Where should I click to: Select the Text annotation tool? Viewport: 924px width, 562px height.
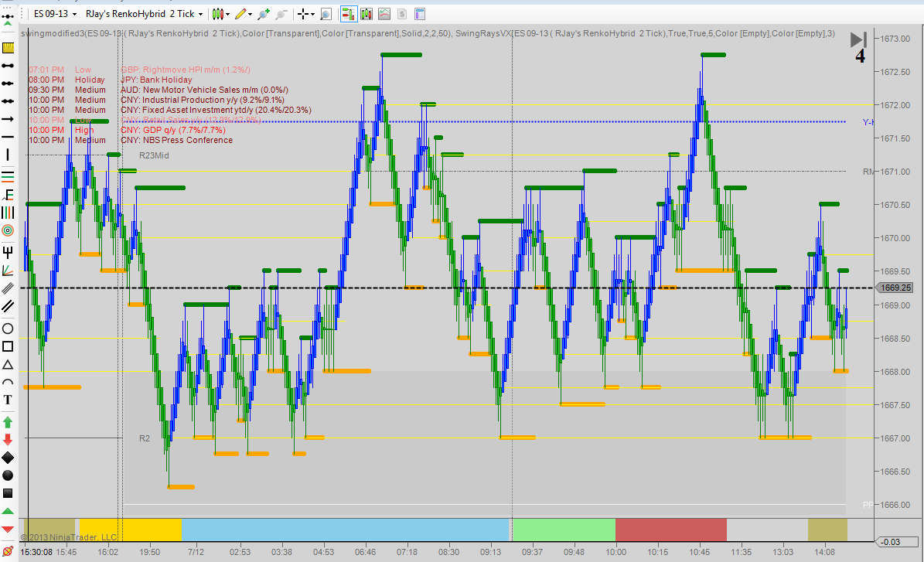coord(8,400)
